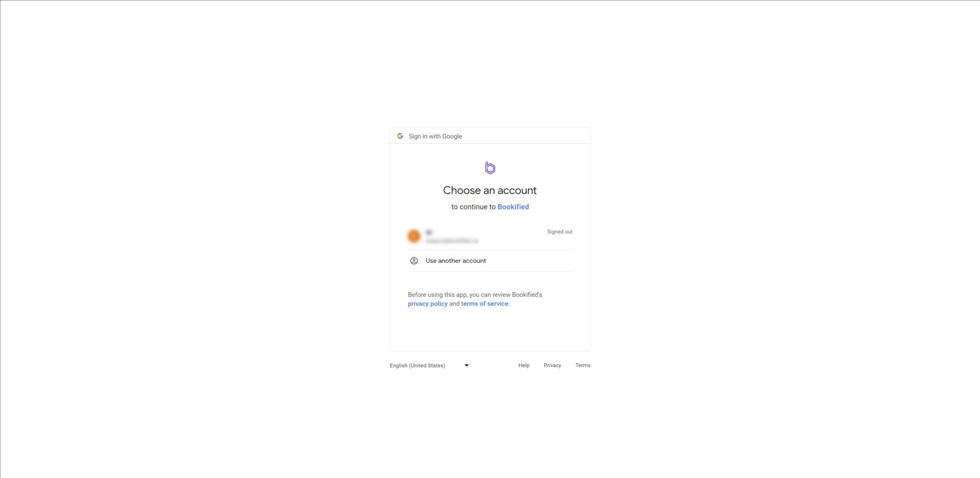Click the Sign in with Google header text

click(x=435, y=136)
